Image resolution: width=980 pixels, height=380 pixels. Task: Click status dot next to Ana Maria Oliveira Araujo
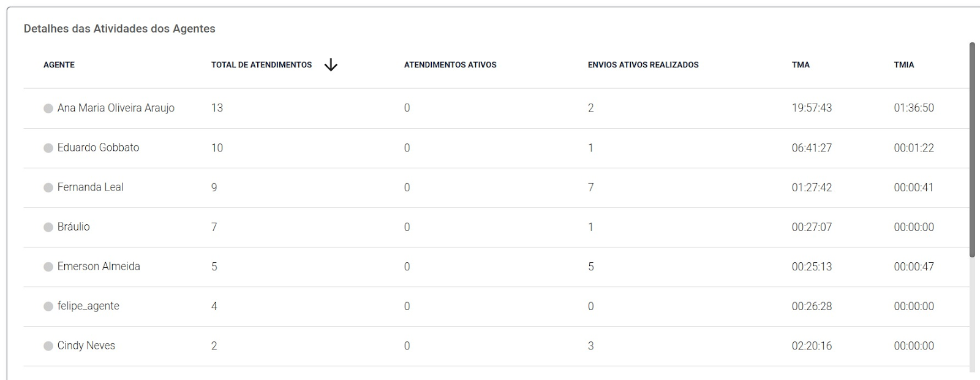pyautogui.click(x=48, y=108)
